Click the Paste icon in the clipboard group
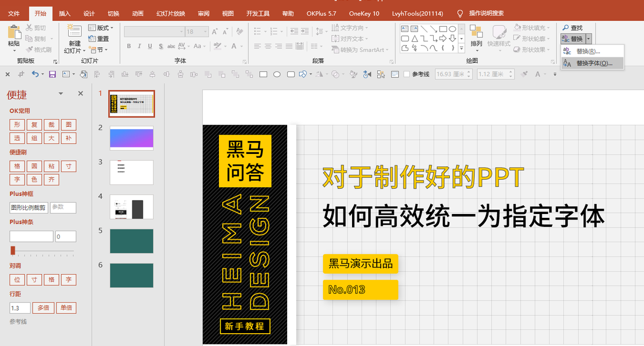 click(14, 32)
